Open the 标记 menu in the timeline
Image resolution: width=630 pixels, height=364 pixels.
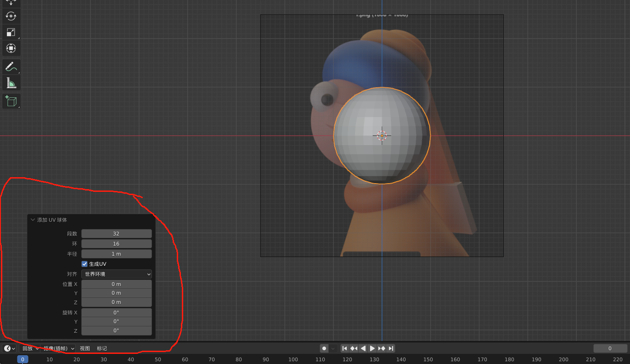[102, 348]
